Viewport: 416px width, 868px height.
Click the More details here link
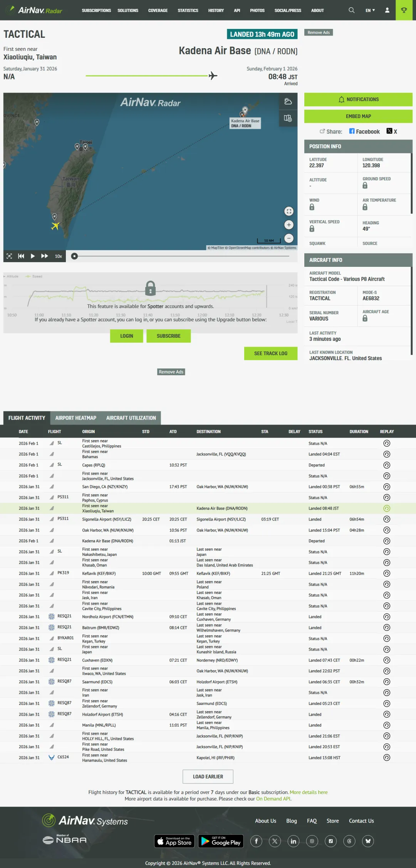(309, 792)
